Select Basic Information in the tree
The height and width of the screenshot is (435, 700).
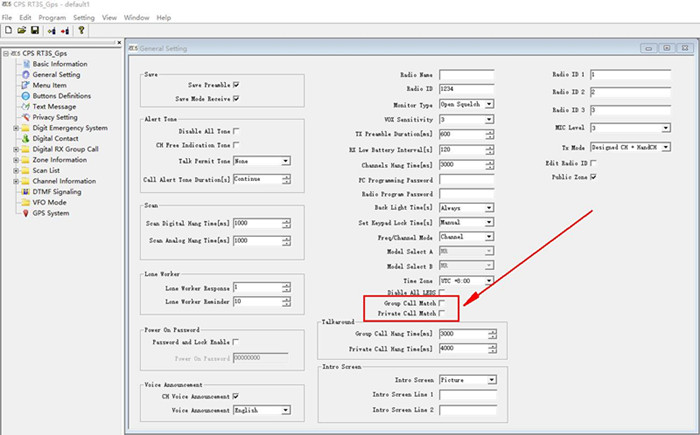(x=59, y=64)
